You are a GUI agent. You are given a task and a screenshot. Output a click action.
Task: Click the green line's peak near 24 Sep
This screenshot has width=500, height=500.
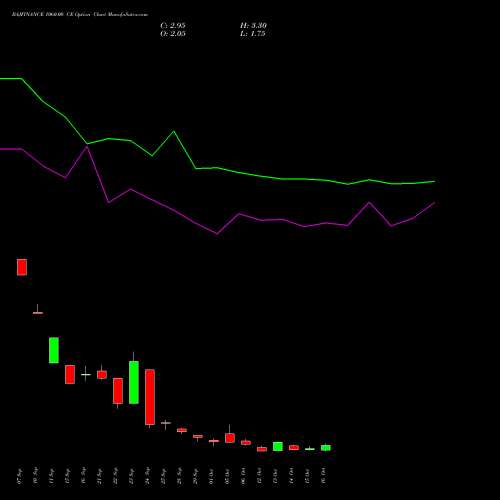(174, 131)
